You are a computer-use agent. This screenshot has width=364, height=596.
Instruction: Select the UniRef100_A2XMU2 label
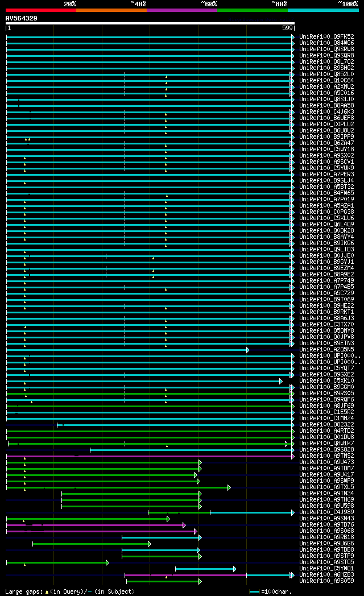326,86
